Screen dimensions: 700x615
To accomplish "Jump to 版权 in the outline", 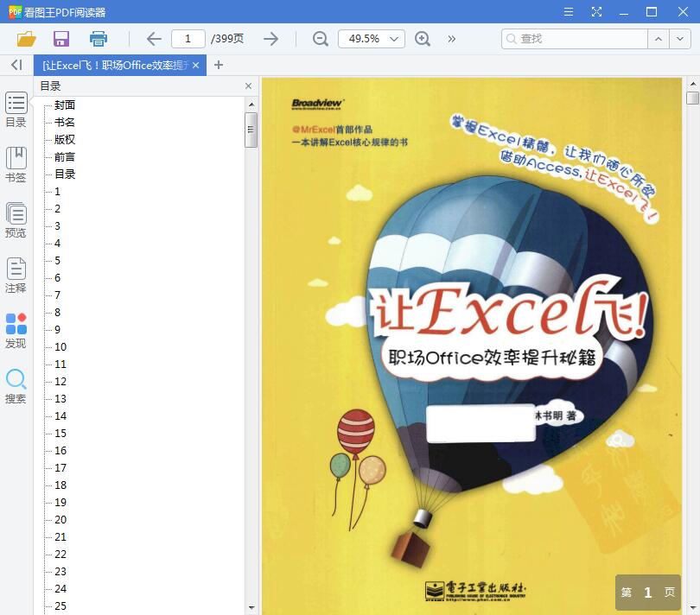I will pos(65,140).
